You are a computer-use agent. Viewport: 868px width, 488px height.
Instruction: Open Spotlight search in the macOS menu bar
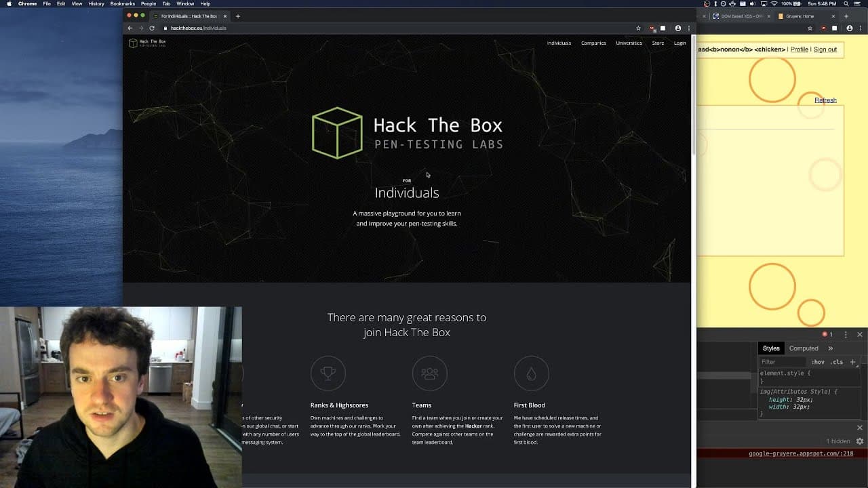pyautogui.click(x=846, y=3)
